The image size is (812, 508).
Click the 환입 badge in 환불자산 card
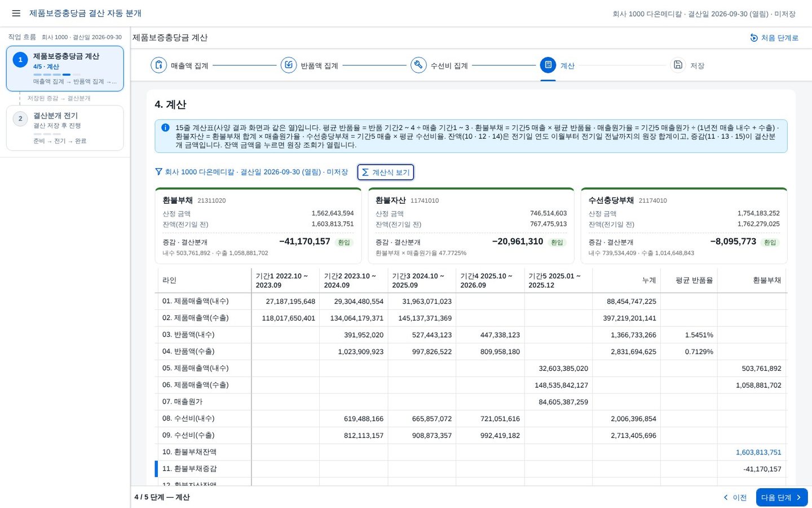pyautogui.click(x=557, y=242)
